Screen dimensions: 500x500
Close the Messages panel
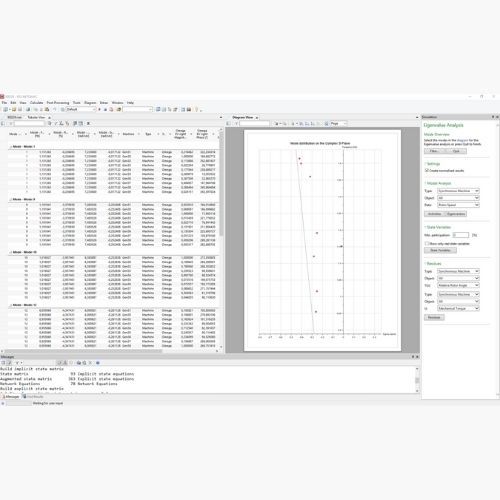pyautogui.click(x=417, y=357)
